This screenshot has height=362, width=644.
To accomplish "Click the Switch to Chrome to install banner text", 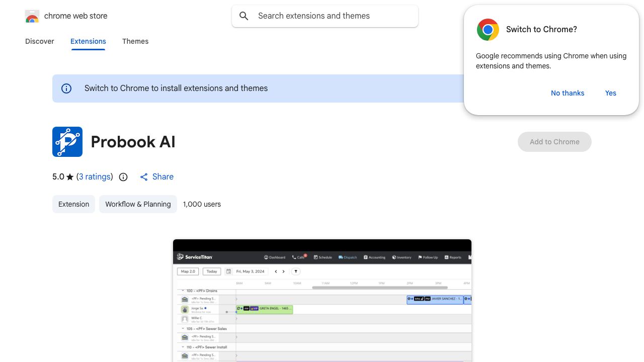I will pyautogui.click(x=176, y=88).
